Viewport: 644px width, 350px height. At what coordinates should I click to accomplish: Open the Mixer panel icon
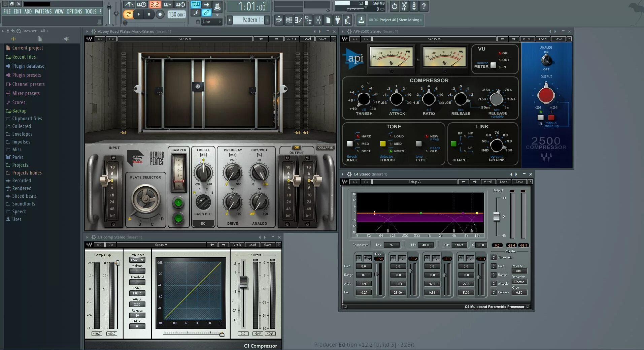pyautogui.click(x=318, y=20)
